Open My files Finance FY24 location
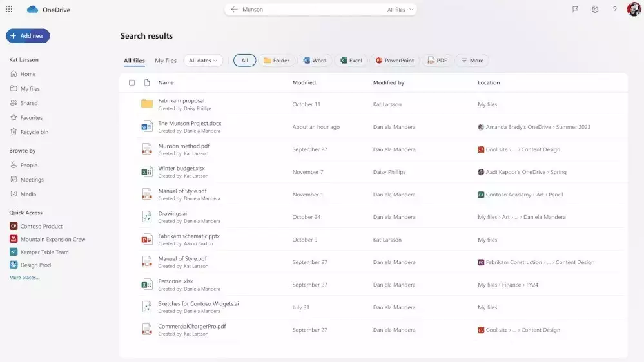The width and height of the screenshot is (644, 362). click(507, 285)
